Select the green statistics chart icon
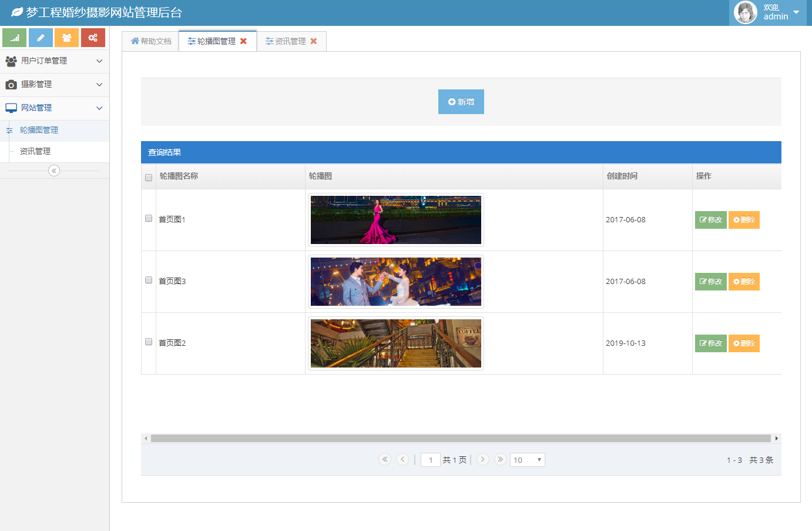 pyautogui.click(x=14, y=37)
